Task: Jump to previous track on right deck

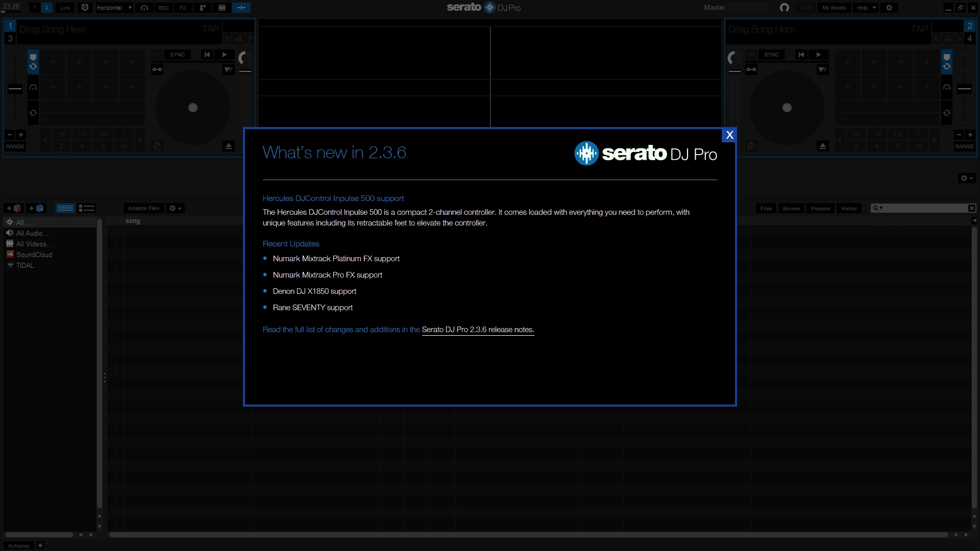Action: [801, 55]
